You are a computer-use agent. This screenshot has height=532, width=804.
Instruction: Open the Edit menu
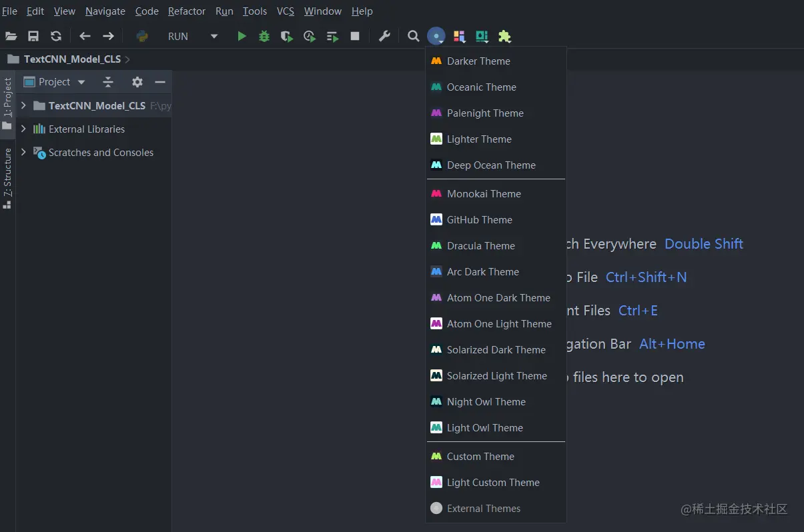[35, 11]
